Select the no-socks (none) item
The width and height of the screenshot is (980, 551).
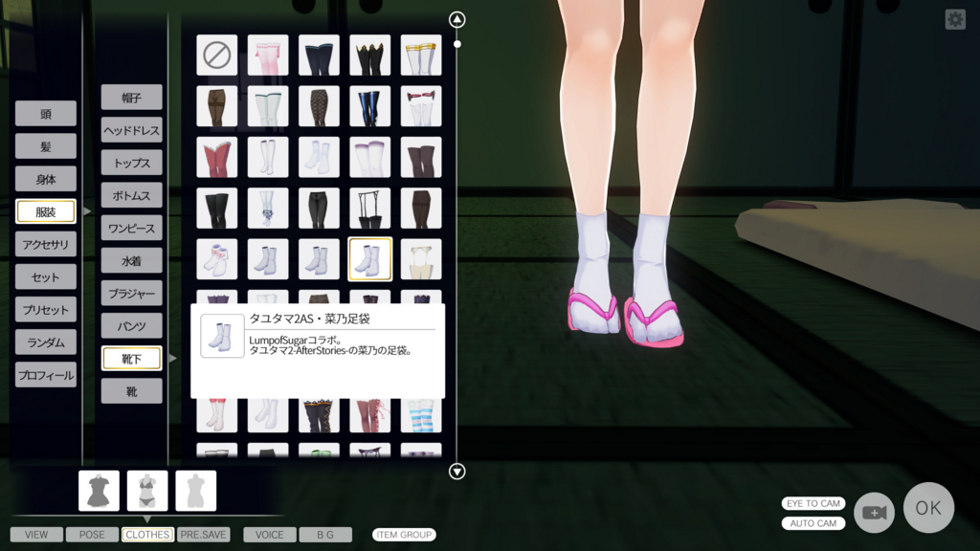tap(217, 55)
